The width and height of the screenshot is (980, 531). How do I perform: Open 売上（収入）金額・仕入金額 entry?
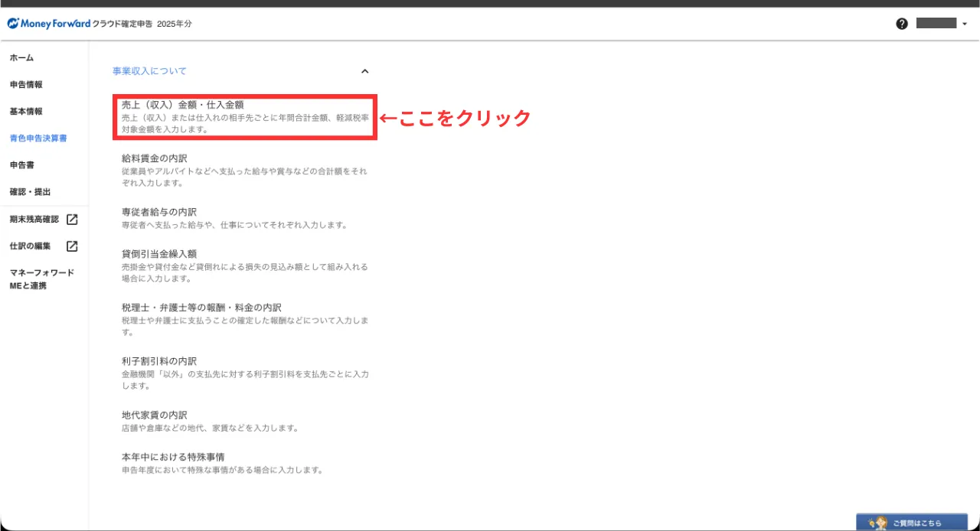tap(182, 105)
